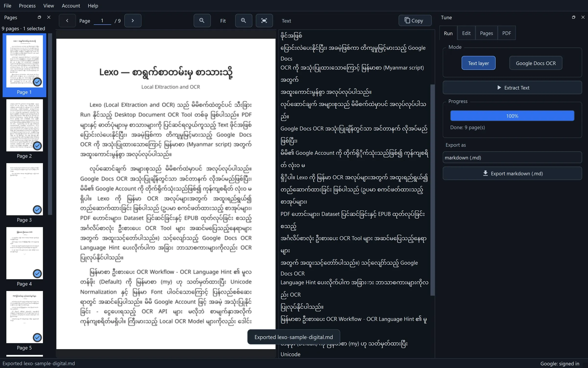Screen dimensions: 588x368
Task: Click the 100% progress bar
Action: click(512, 116)
